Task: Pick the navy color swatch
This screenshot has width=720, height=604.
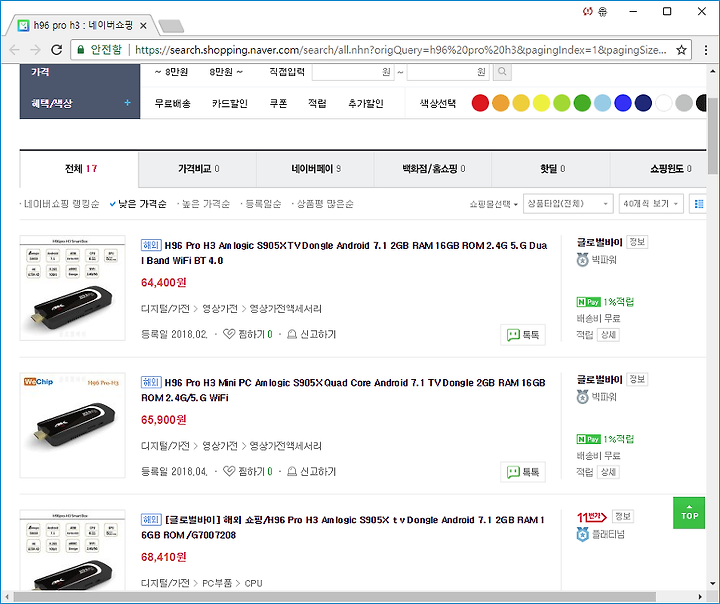Action: [x=643, y=103]
